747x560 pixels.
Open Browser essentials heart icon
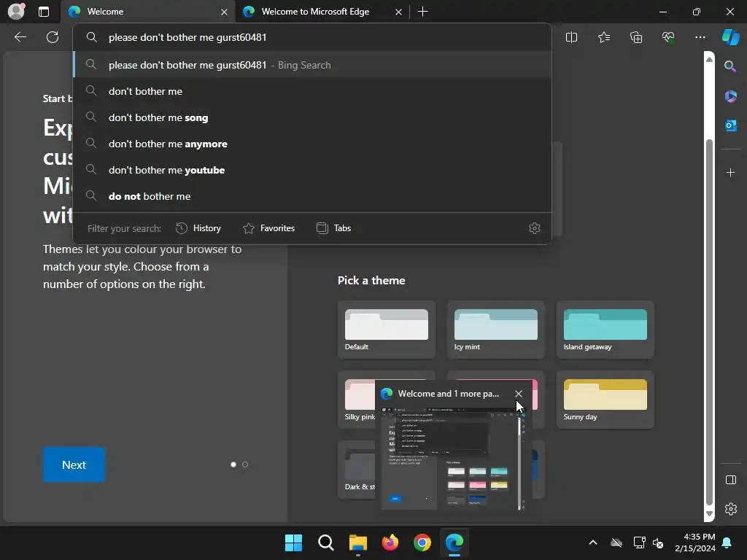[668, 37]
